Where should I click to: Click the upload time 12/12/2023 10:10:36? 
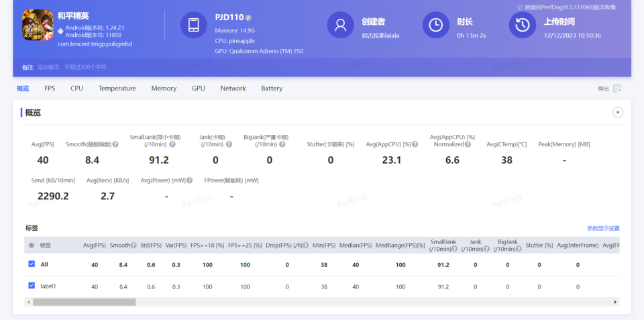pos(572,36)
